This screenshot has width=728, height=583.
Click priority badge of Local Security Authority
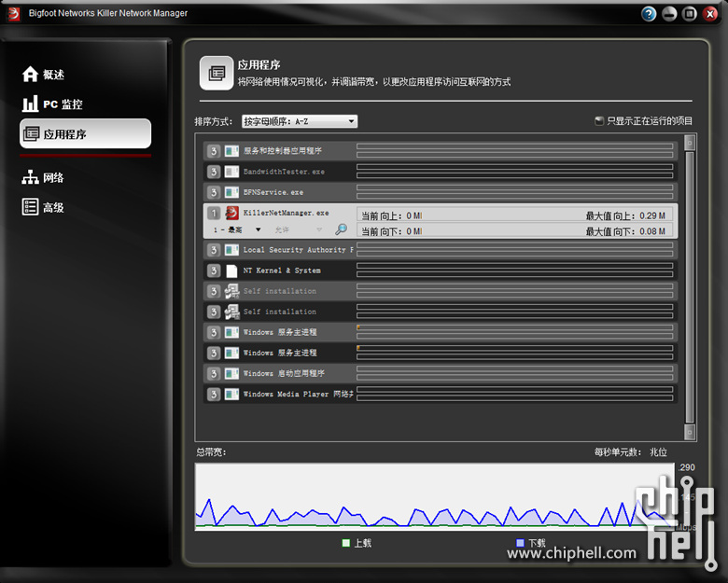[x=214, y=250]
